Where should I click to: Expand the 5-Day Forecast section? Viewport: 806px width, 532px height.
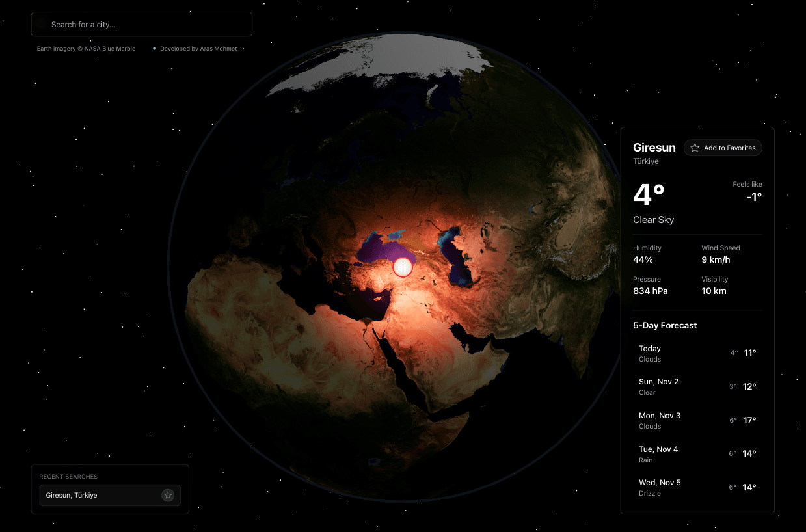(665, 325)
